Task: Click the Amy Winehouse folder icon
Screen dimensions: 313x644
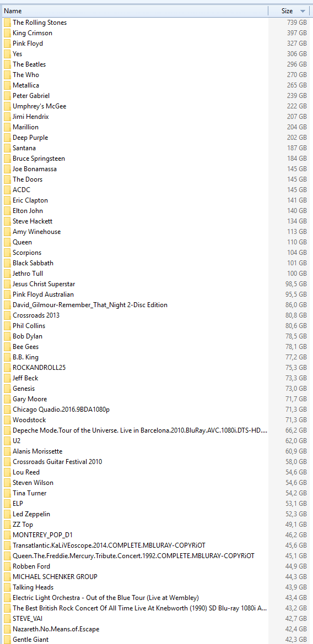Action: coord(7,232)
